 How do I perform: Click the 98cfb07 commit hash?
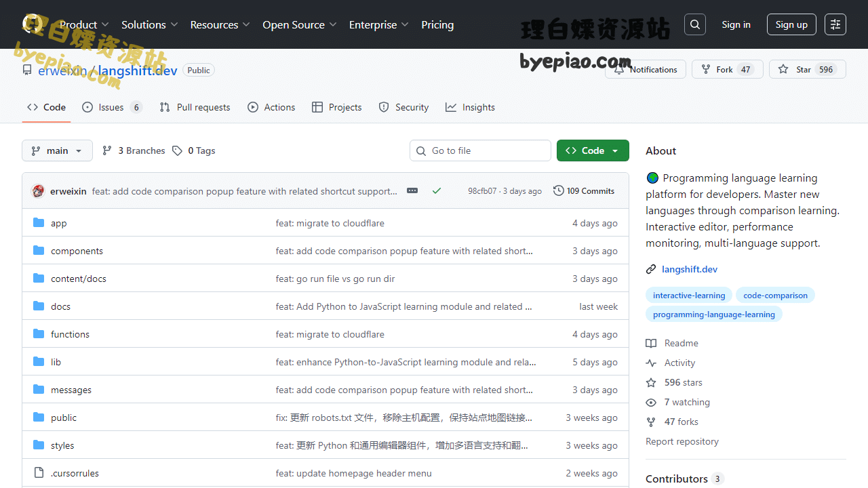coord(482,191)
